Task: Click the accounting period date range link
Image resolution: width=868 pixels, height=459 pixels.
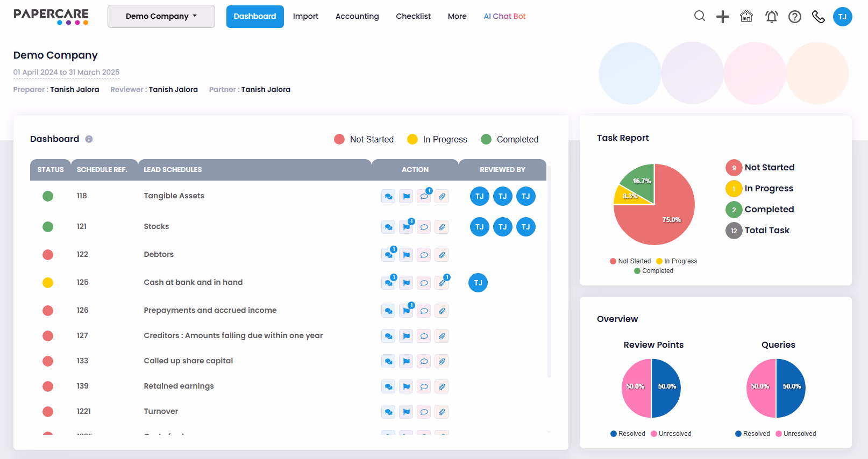Action: click(66, 72)
